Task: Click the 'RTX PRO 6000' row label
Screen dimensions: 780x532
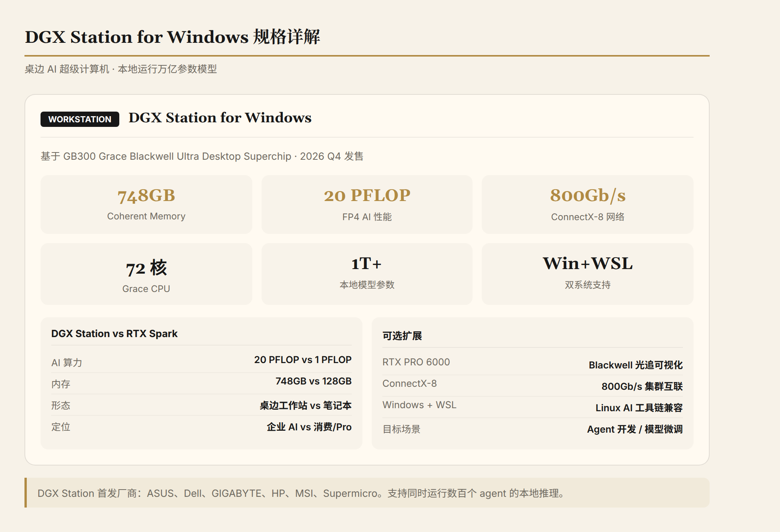Action: point(416,362)
